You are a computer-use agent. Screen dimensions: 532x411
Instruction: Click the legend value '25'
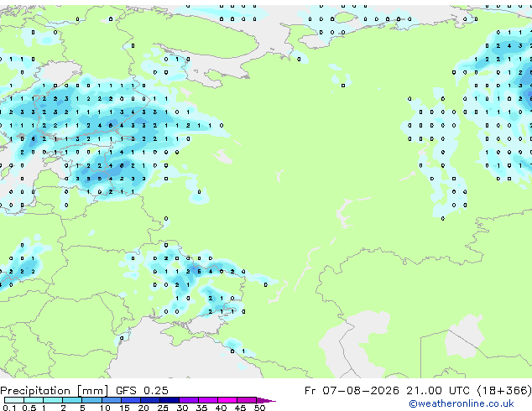click(x=163, y=408)
